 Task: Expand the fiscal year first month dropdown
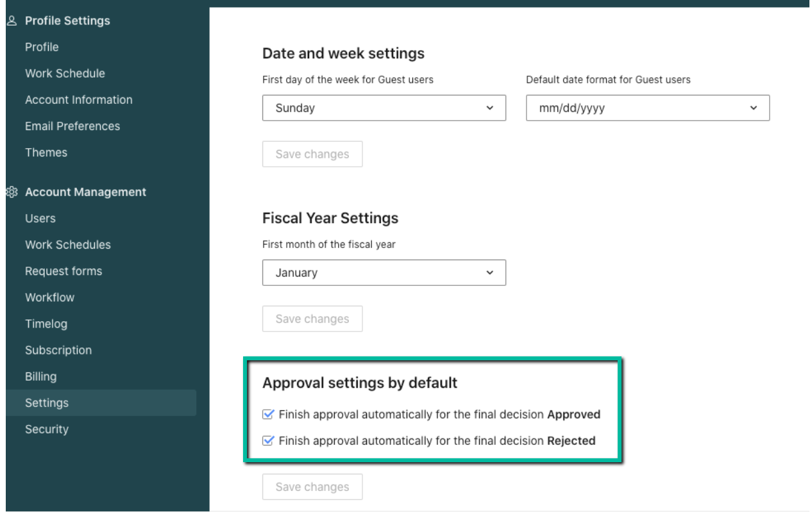384,272
